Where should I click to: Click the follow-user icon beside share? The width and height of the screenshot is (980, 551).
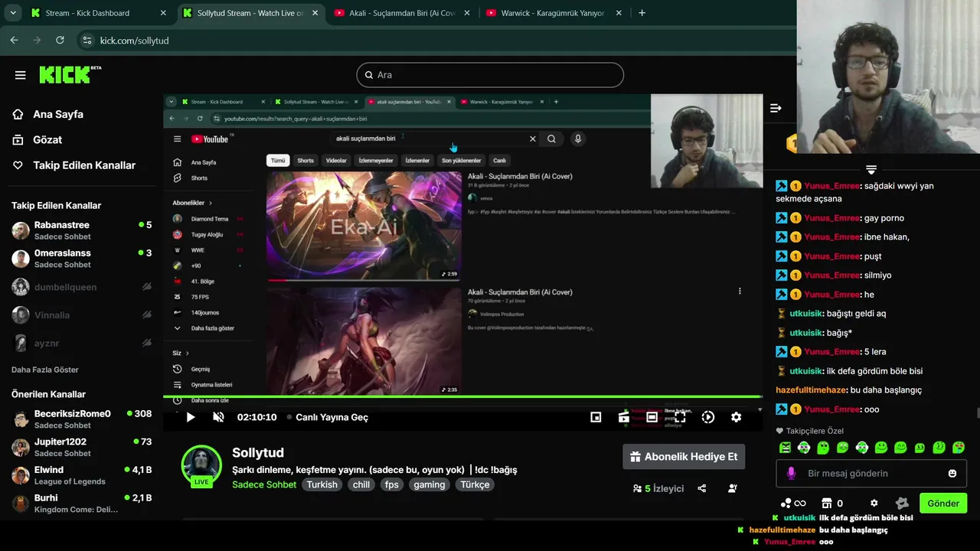click(x=733, y=488)
